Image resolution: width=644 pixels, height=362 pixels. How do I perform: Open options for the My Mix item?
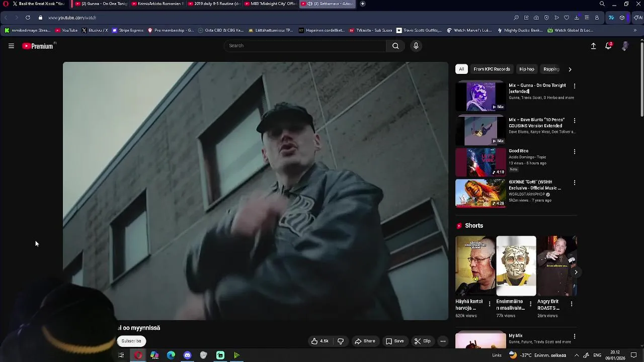(x=575, y=336)
